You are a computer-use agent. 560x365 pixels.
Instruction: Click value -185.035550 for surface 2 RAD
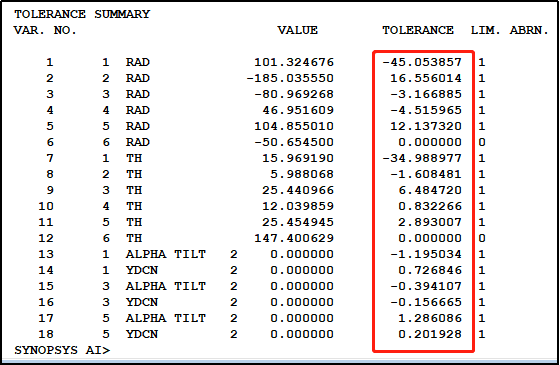pos(290,78)
